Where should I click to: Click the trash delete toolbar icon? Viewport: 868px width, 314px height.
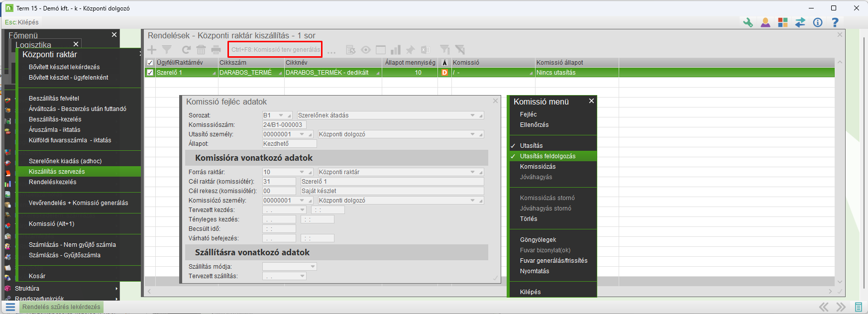(x=201, y=50)
